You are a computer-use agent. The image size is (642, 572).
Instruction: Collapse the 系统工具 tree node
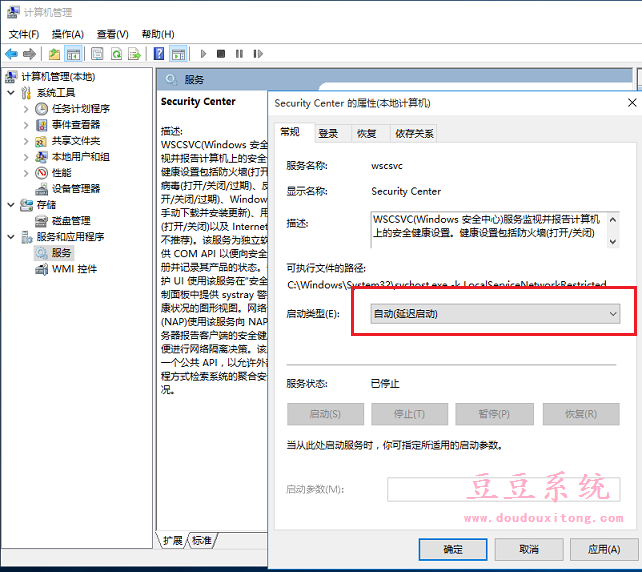click(x=11, y=93)
